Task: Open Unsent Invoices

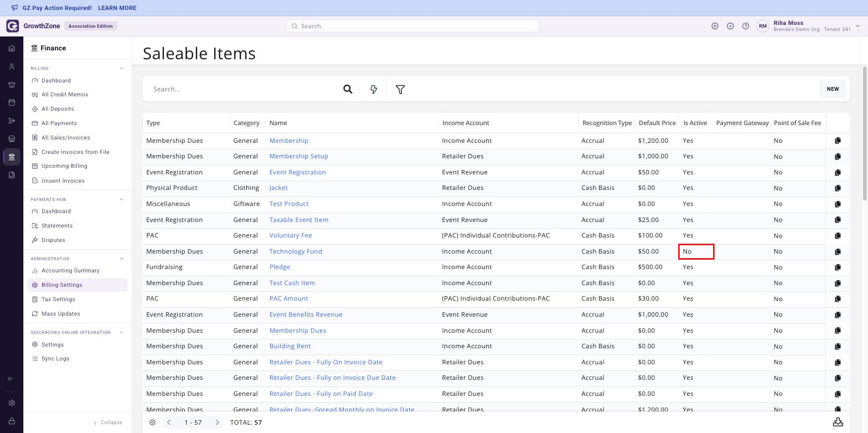Action: tap(63, 181)
